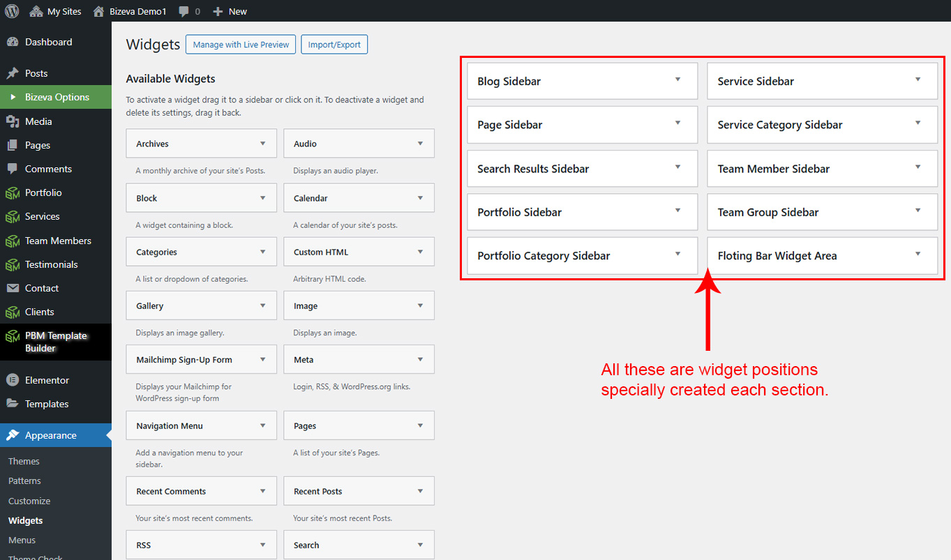The width and height of the screenshot is (951, 560).
Task: Click the Mailchimp Sign-Up Form widget
Action: [x=184, y=360]
